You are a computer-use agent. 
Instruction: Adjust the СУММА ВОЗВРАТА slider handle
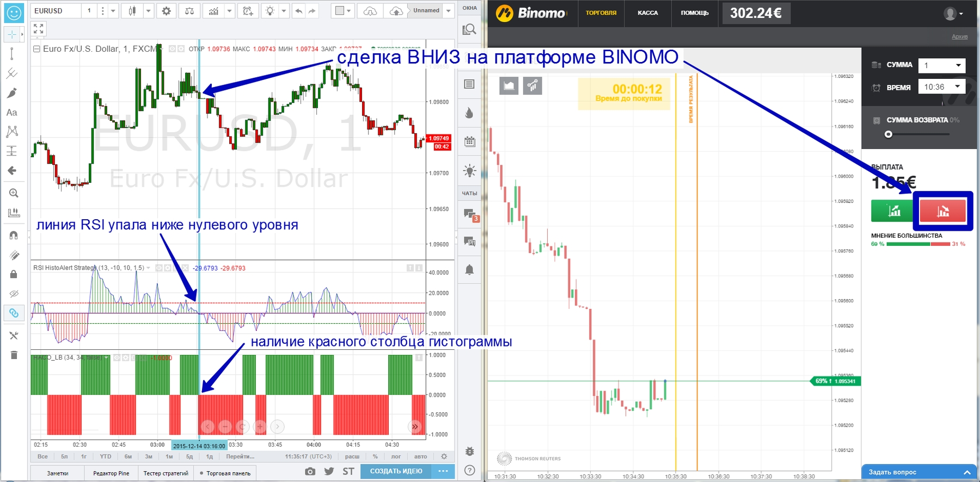[889, 134]
